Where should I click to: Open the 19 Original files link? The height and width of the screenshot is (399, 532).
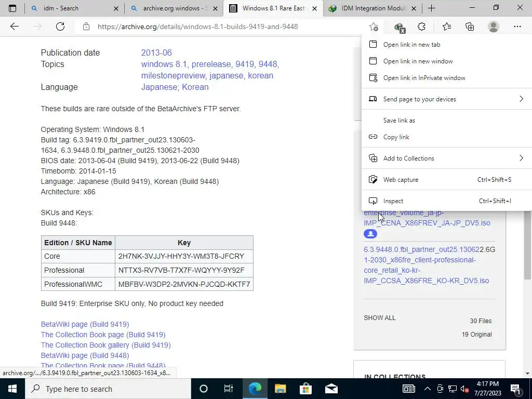(x=476, y=335)
